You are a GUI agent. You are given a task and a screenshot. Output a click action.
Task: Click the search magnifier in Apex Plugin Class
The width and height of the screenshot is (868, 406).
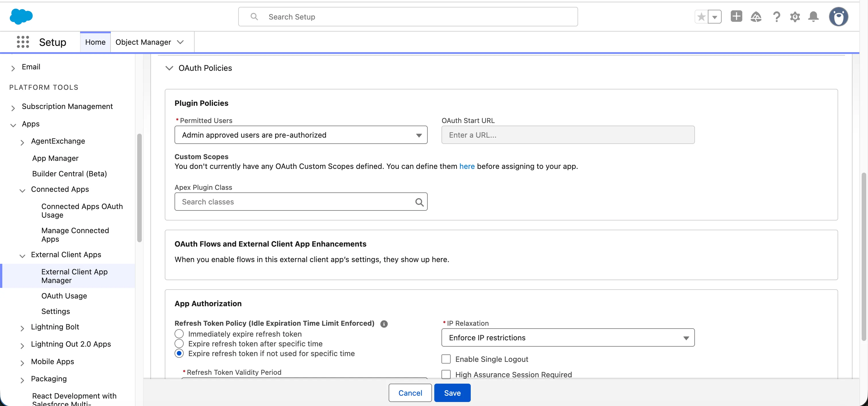pyautogui.click(x=419, y=202)
